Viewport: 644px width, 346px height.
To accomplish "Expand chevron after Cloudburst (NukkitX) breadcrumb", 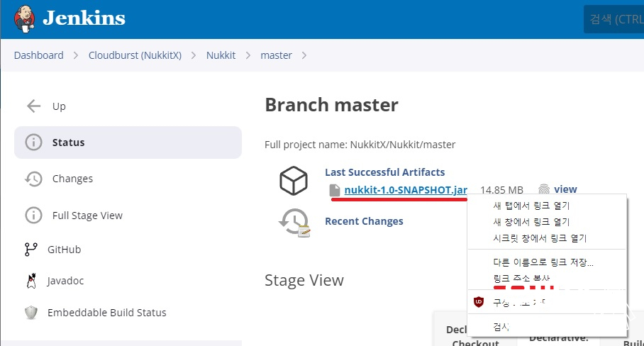I will point(194,55).
